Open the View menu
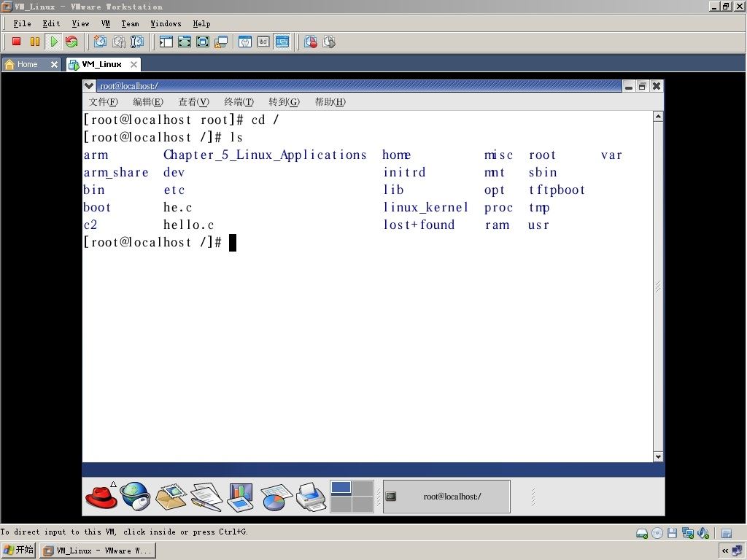Viewport: 747px width, 560px height. click(x=80, y=23)
